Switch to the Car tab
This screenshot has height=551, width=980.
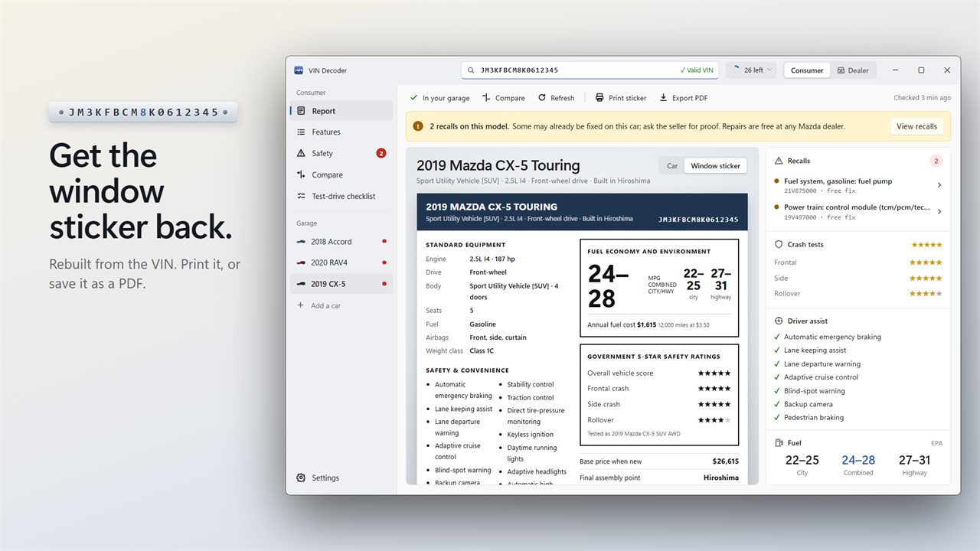pos(672,165)
